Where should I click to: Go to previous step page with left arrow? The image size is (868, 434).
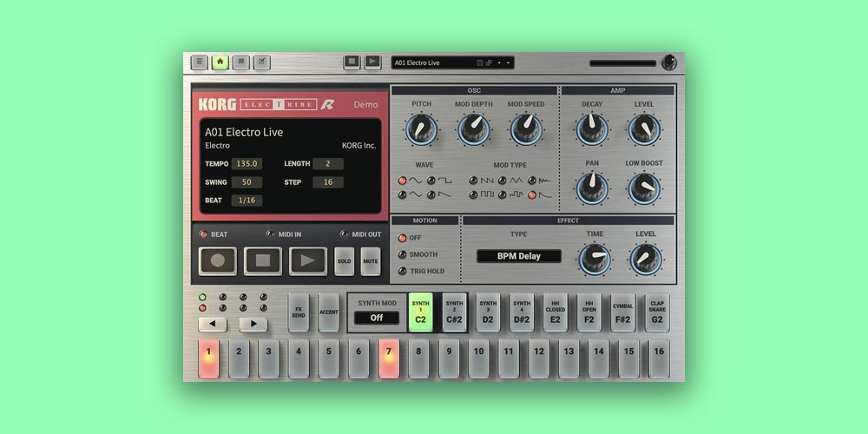(x=213, y=325)
